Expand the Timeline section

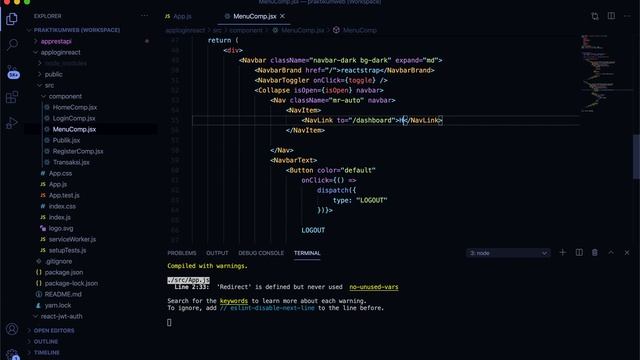click(x=47, y=353)
